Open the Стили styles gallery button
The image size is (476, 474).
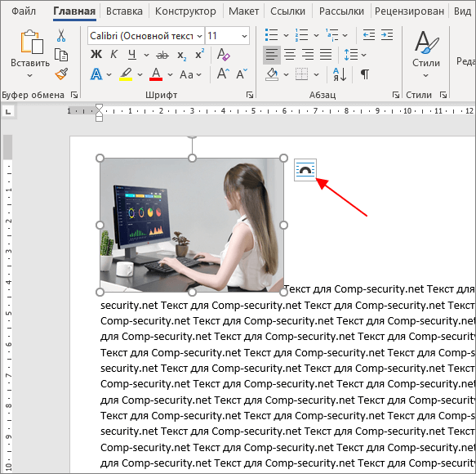point(426,53)
